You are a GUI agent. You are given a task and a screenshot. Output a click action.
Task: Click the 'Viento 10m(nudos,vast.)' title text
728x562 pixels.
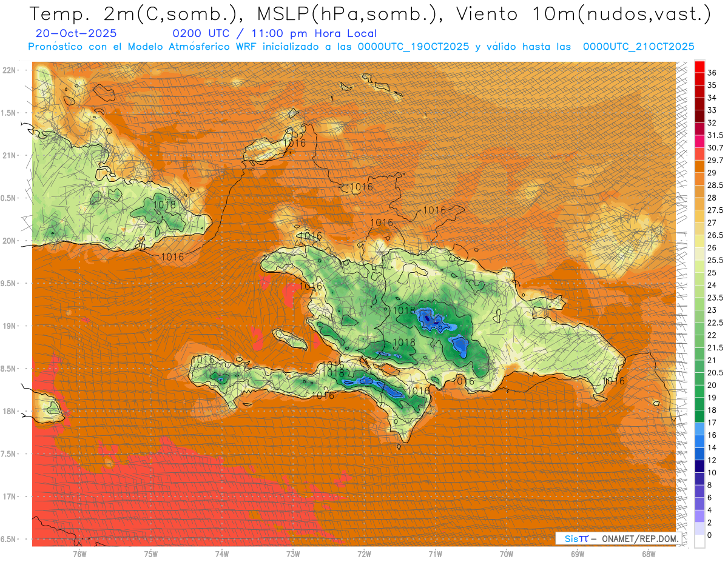(x=581, y=14)
